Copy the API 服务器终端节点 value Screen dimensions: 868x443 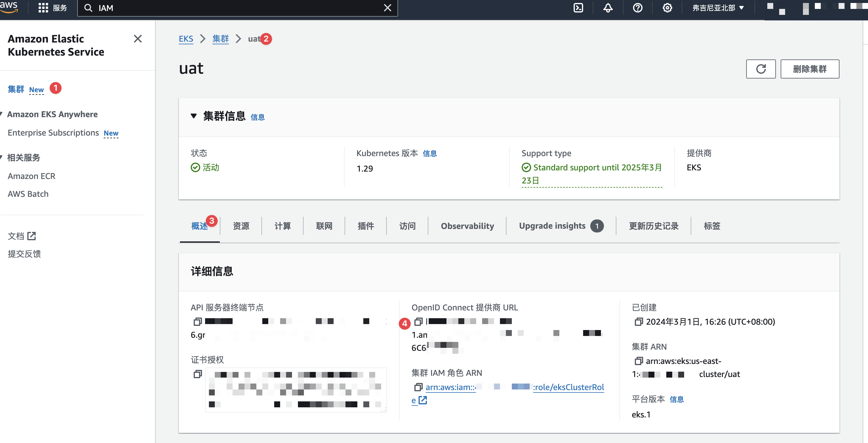pos(198,322)
